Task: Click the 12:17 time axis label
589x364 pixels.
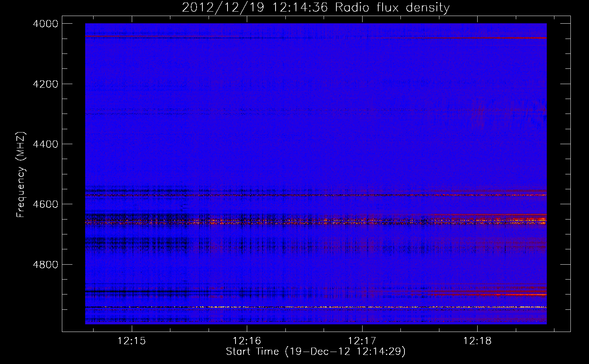Action: [362, 341]
